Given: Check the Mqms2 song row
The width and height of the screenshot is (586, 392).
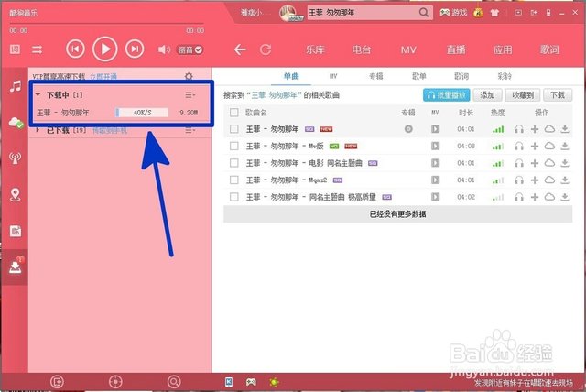Looking at the screenshot, I should click(234, 180).
